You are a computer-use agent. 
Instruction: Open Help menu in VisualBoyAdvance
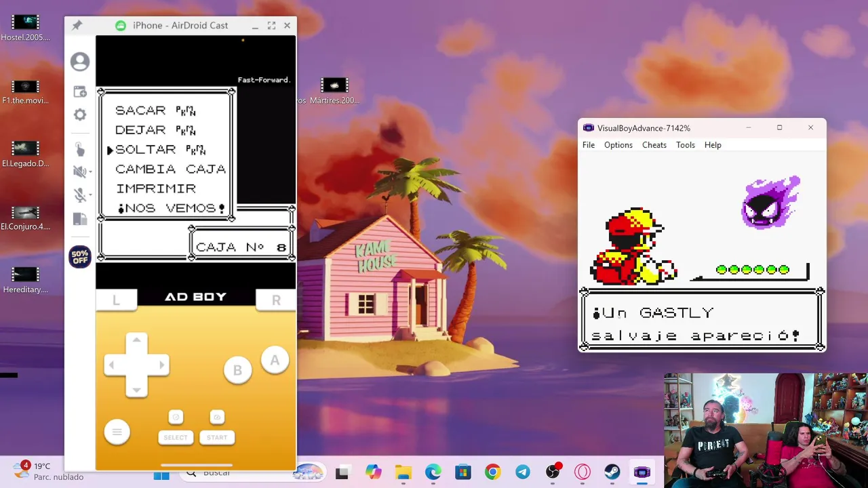(x=713, y=145)
